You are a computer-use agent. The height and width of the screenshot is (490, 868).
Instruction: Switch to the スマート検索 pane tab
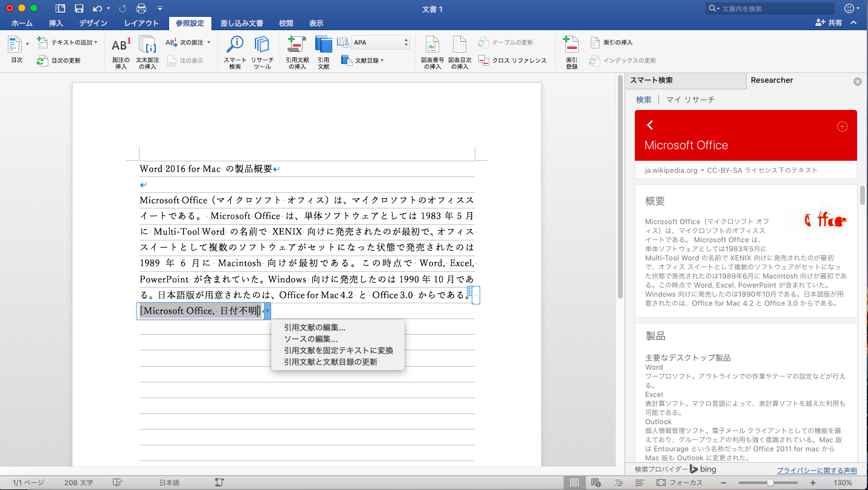coord(651,80)
